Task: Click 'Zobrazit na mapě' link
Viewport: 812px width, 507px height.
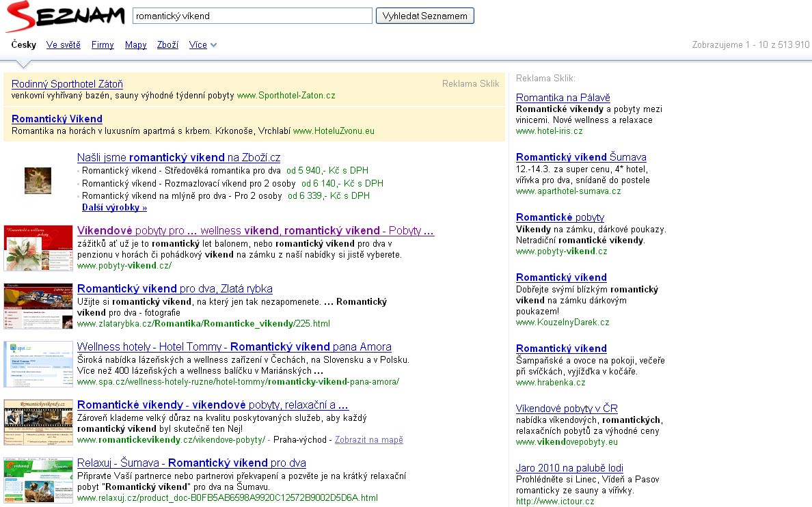Action: coord(368,439)
